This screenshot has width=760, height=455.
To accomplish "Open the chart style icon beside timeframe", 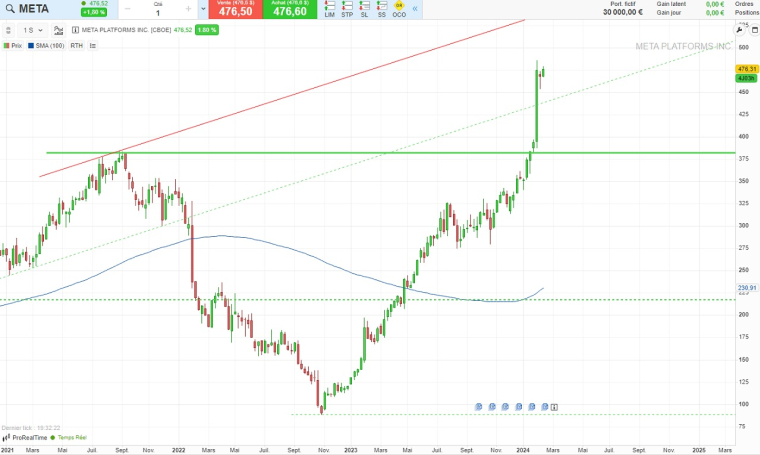I will [x=59, y=31].
